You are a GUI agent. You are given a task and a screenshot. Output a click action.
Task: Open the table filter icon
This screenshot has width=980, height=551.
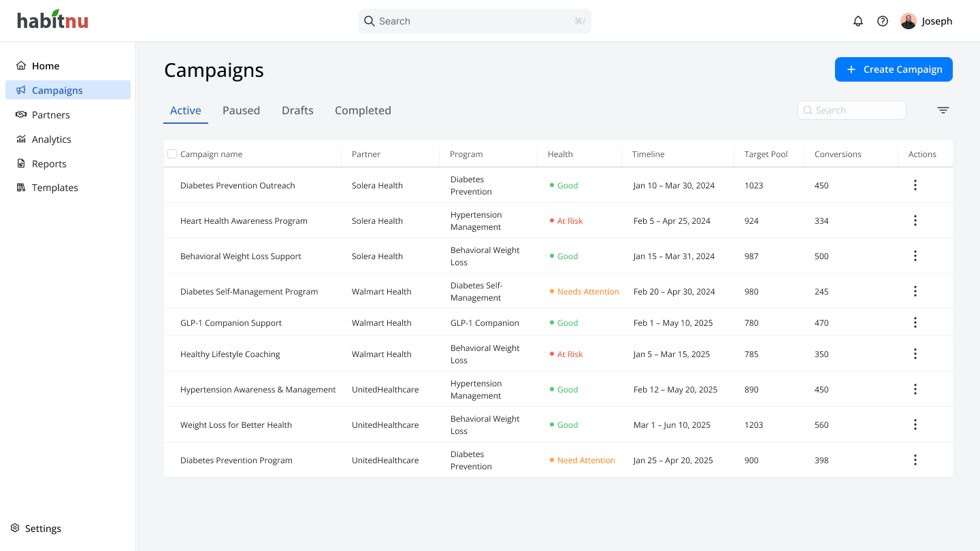(943, 110)
